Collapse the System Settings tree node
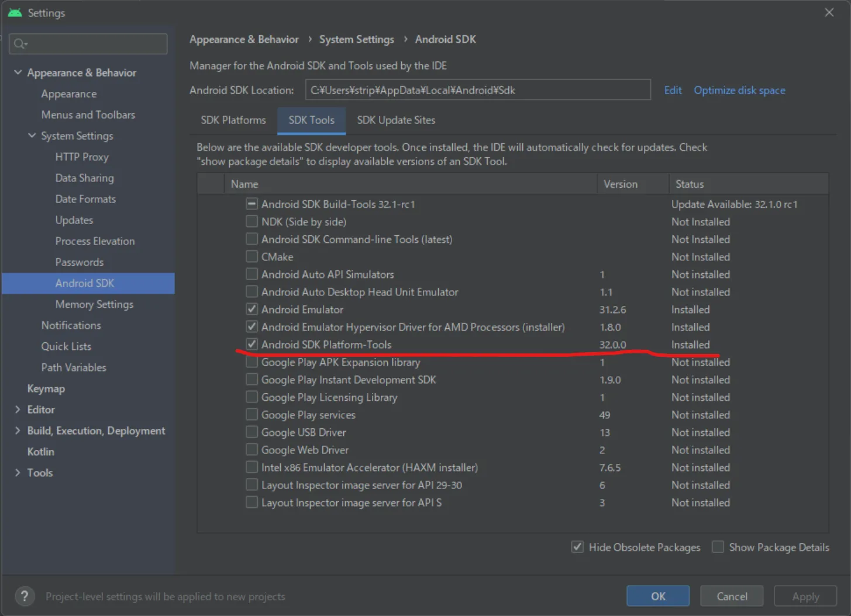Image resolution: width=851 pixels, height=616 pixels. [x=32, y=136]
